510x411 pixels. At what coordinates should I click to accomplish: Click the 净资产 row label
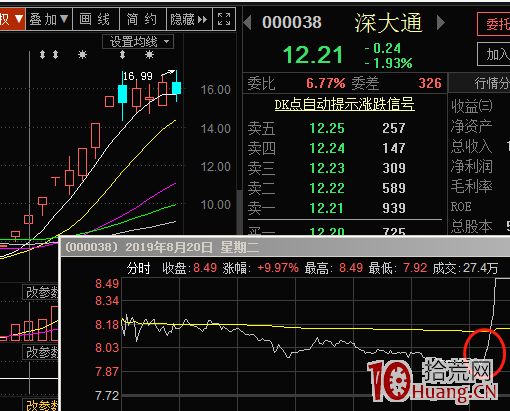[x=472, y=126]
